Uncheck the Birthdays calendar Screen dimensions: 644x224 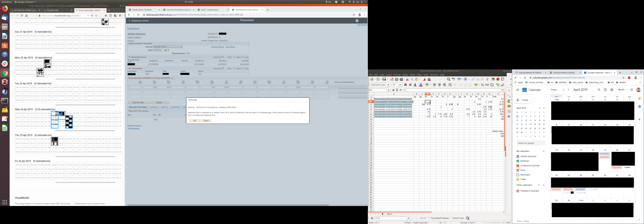[518, 161]
